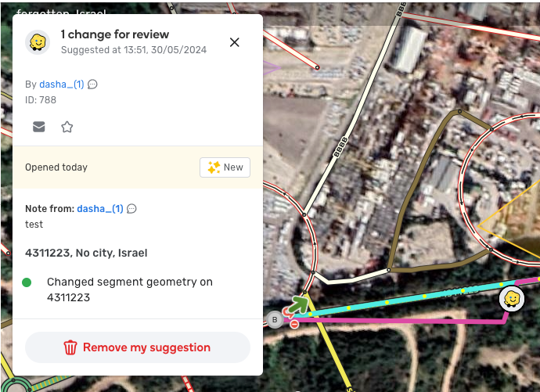Open the chat bubble beside Note from dasha_(1)
This screenshot has width=540, height=392.
click(x=131, y=209)
